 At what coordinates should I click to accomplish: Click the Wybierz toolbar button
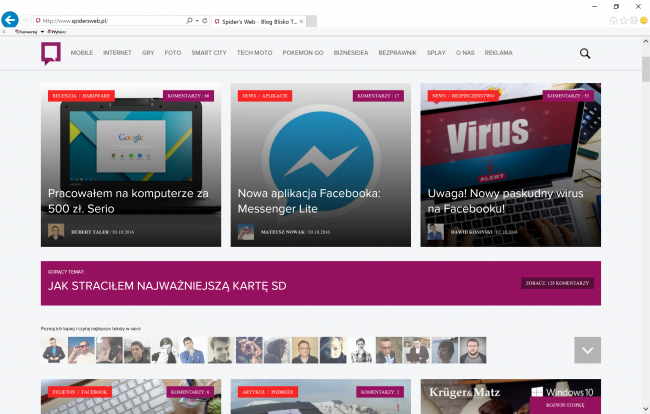(57, 31)
